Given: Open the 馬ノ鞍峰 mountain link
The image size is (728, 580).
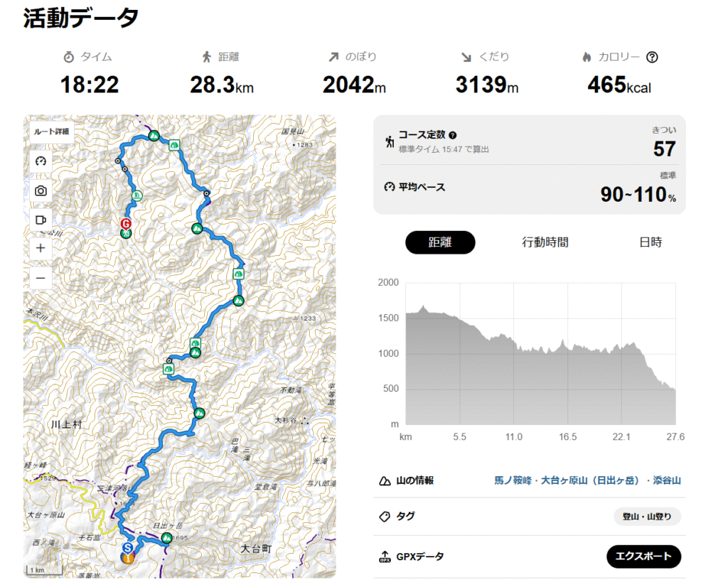Looking at the screenshot, I should click(513, 480).
